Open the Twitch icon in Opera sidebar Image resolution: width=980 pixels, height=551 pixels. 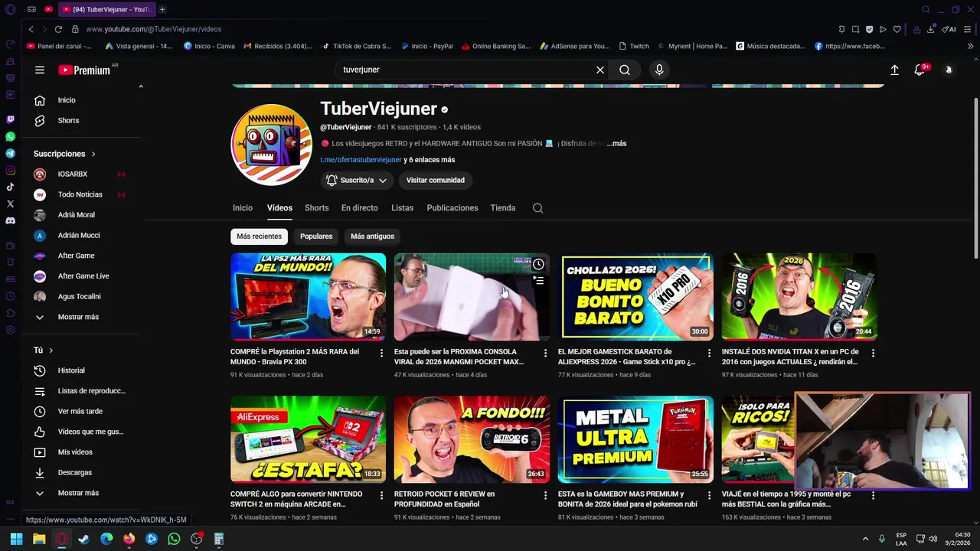[10, 119]
